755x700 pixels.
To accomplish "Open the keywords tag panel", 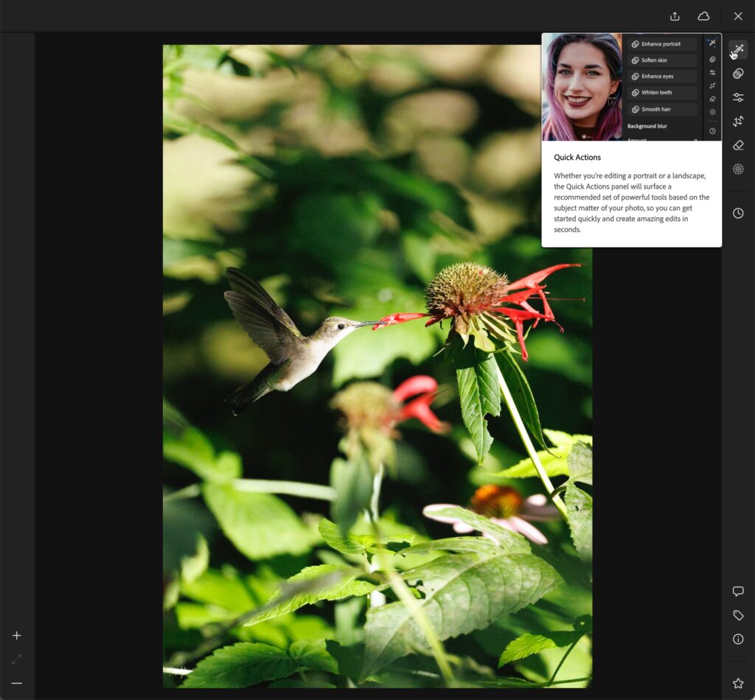I will pos(738,615).
